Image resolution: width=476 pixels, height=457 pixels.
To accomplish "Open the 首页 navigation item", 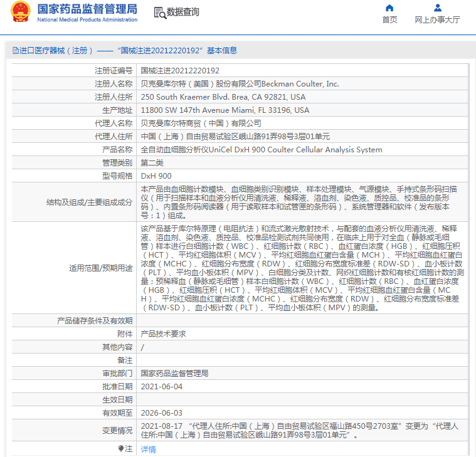I will pyautogui.click(x=389, y=19).
